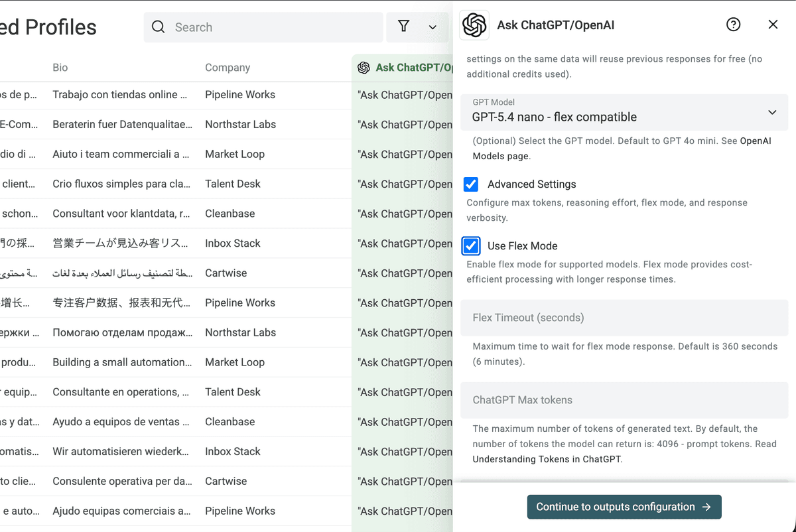The width and height of the screenshot is (796, 532).
Task: Disable the Use Flex Mode checkbox
Action: coord(471,246)
